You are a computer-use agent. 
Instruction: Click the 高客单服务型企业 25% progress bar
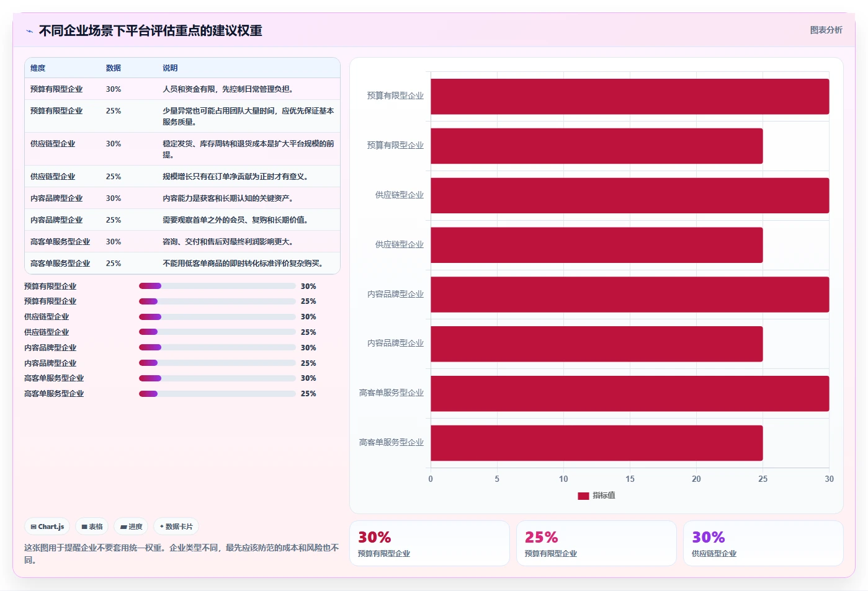pos(217,394)
